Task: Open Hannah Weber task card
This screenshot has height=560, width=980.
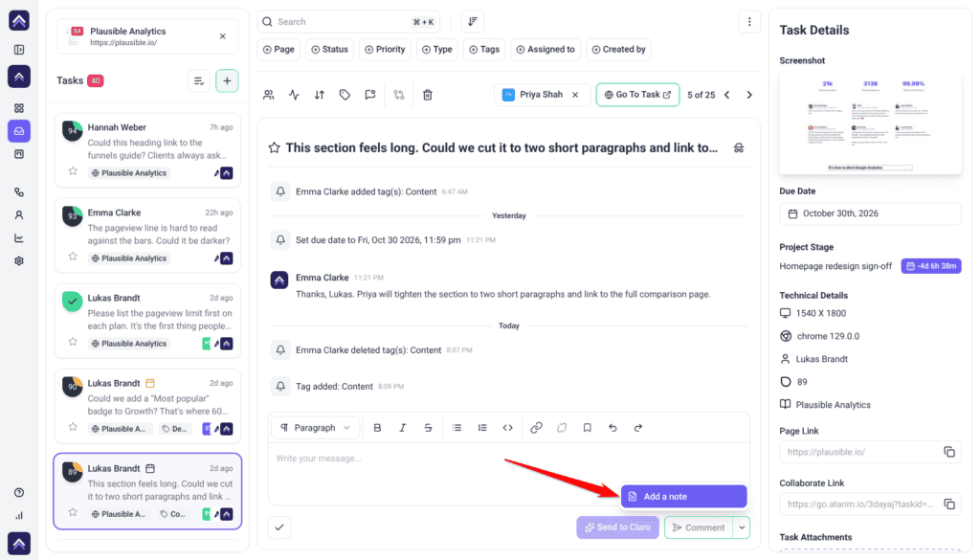Action: point(147,150)
